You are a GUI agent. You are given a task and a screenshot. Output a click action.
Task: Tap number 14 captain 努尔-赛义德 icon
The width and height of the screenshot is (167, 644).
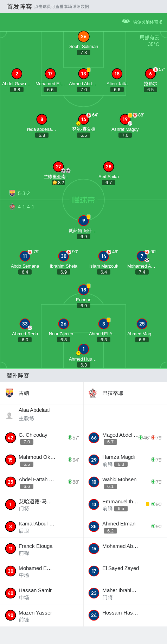tap(84, 119)
